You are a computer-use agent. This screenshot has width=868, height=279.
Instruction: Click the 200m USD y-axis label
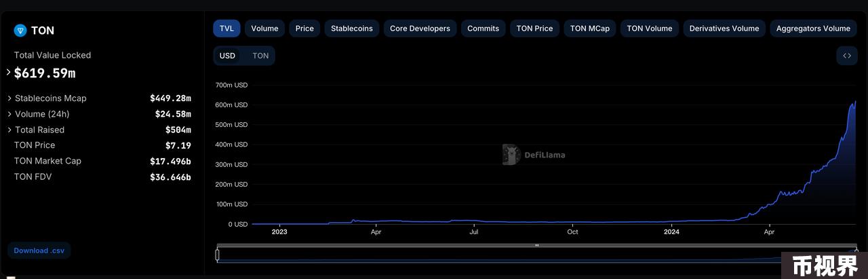point(231,185)
